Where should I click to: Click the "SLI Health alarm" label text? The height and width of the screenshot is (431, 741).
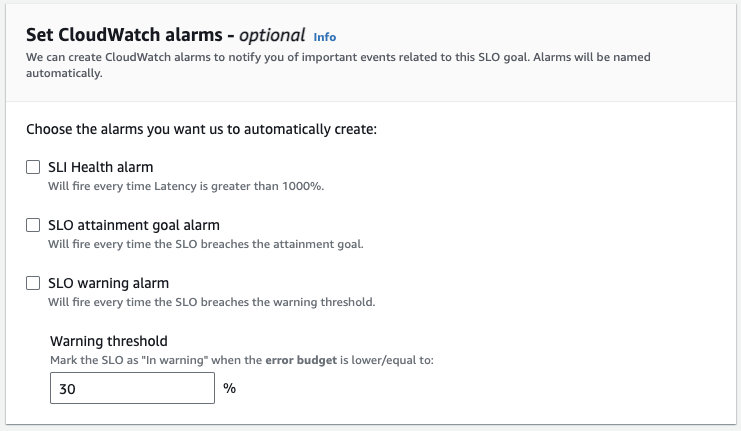101,167
